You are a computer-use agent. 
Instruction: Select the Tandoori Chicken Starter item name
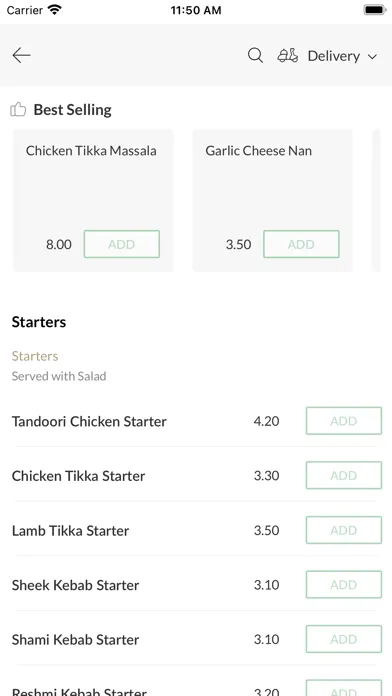[89, 421]
